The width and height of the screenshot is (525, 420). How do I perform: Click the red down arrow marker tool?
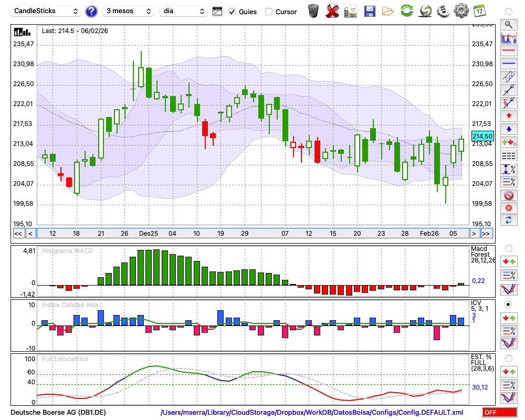click(508, 116)
